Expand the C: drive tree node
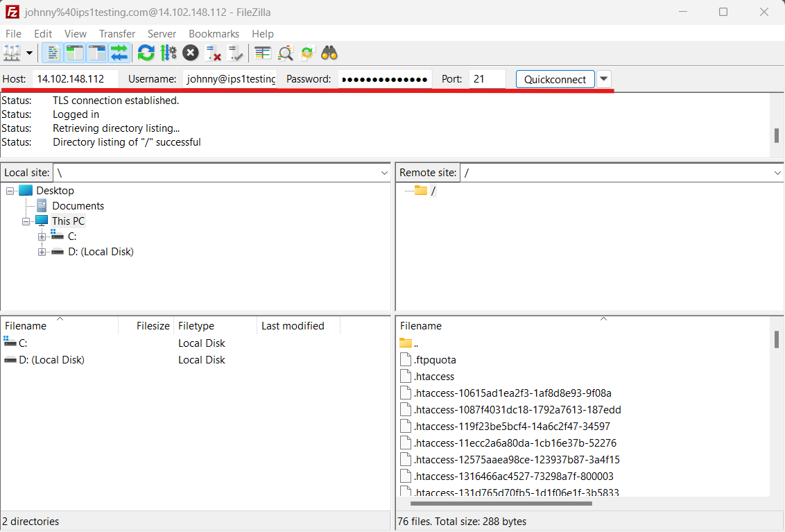Screen dimensions: 785x532 (x=42, y=237)
